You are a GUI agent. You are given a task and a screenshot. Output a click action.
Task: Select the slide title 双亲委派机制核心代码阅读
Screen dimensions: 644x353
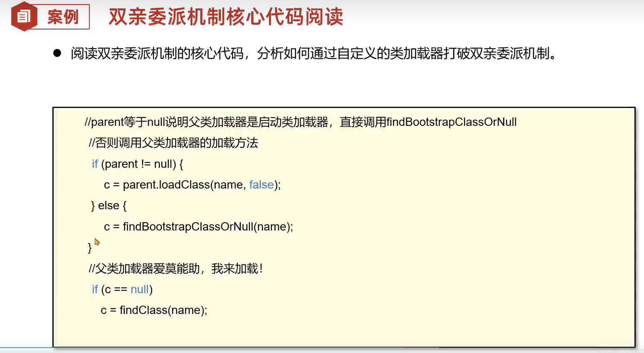coord(226,17)
